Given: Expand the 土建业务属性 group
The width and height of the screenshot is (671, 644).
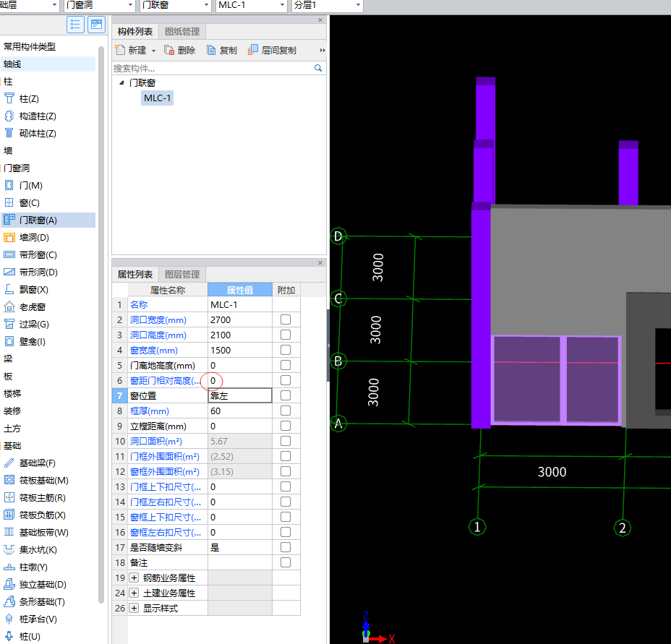Looking at the screenshot, I should pyautogui.click(x=134, y=593).
